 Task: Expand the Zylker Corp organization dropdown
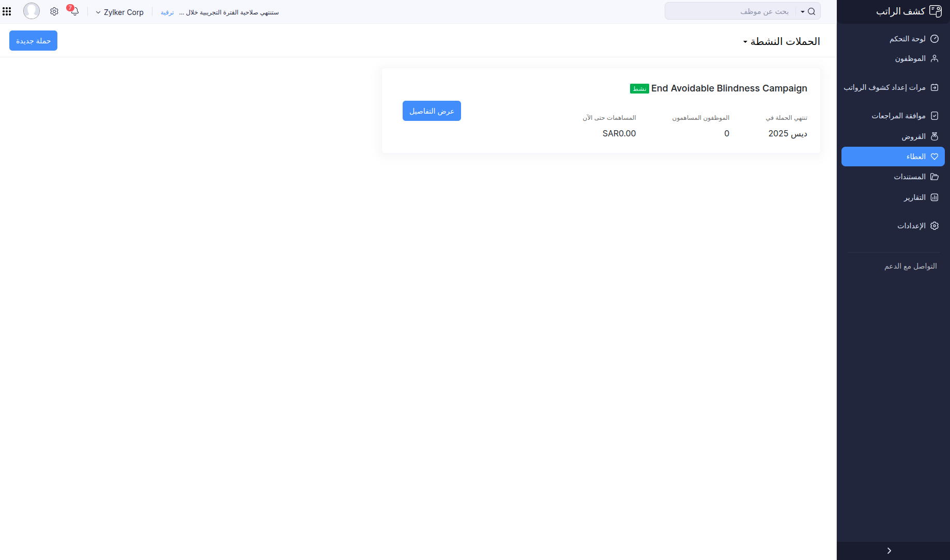[x=119, y=12]
